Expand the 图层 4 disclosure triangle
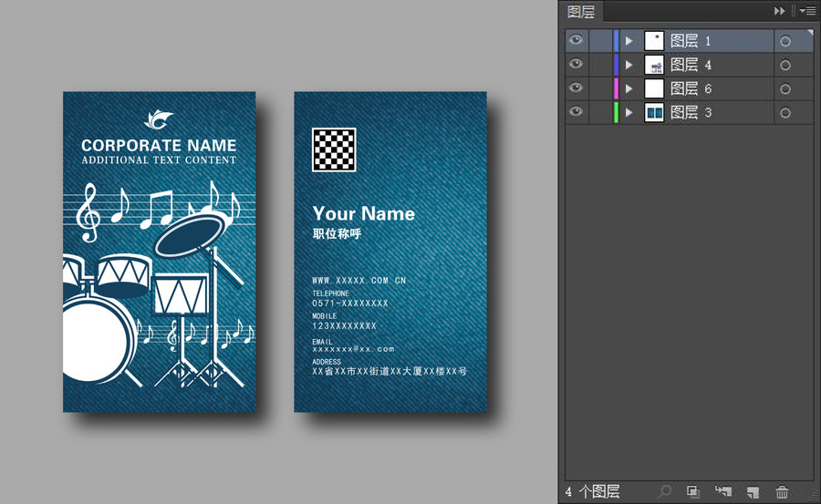Screen dimensions: 821x504 tap(629, 65)
